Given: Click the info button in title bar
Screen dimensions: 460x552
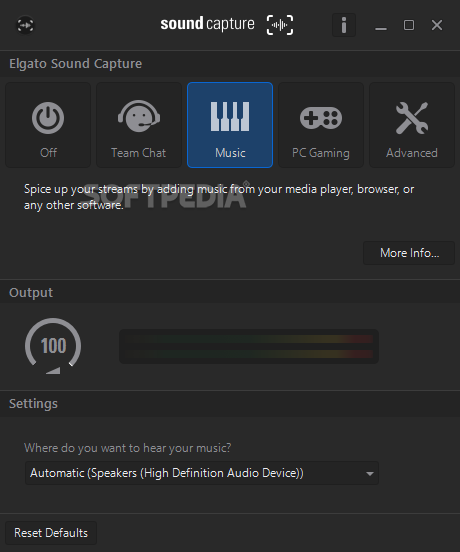Looking at the screenshot, I should point(344,25).
